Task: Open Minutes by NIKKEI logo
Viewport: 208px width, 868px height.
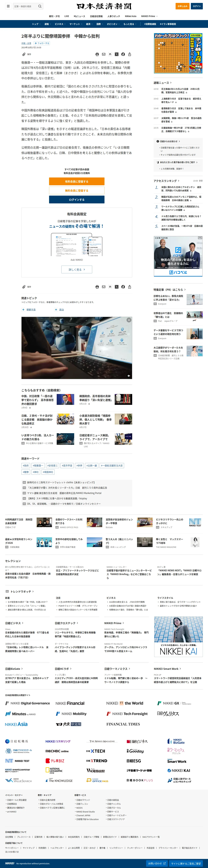Action: 21,714
